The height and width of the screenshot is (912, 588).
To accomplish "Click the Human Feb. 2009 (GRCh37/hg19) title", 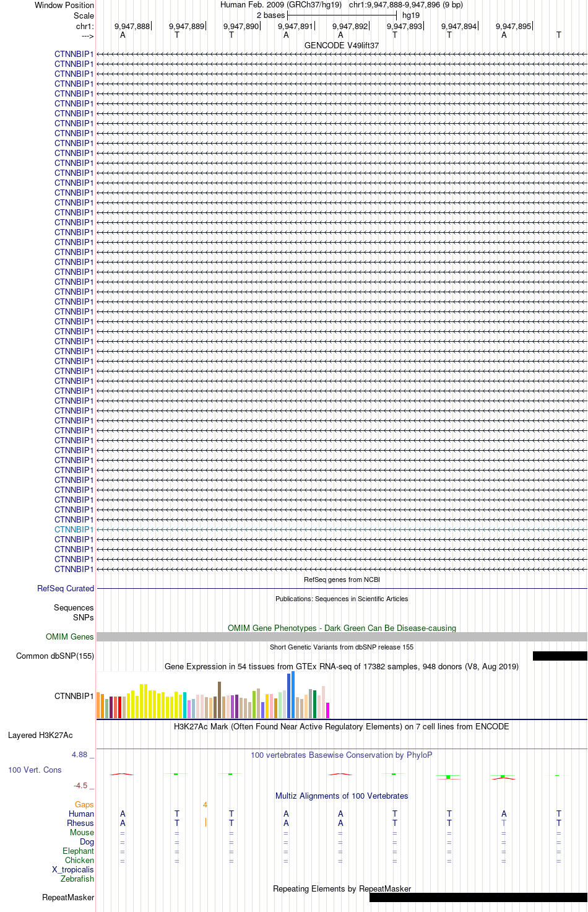I will (x=281, y=5).
